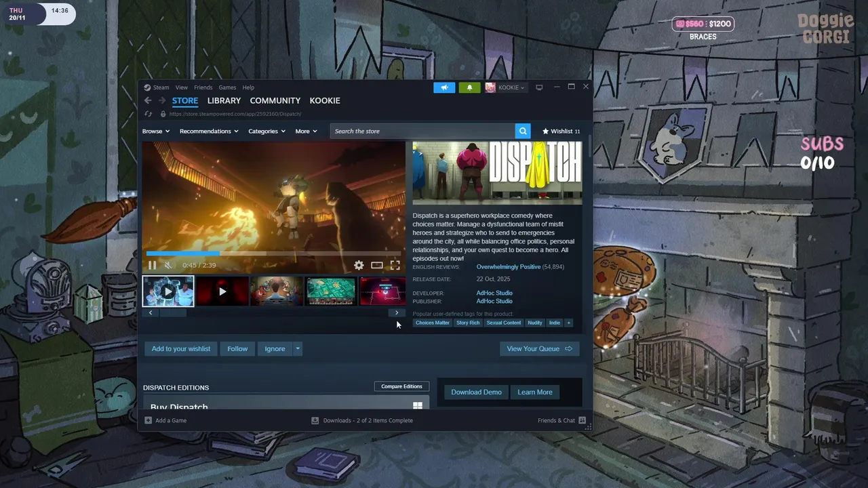Click the padlock icon beside the URL

coord(163,114)
